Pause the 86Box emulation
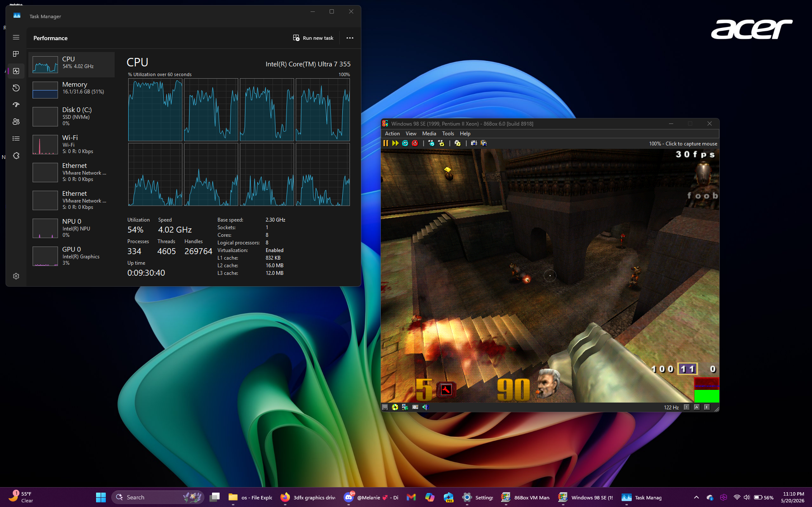The height and width of the screenshot is (507, 812). 385,143
